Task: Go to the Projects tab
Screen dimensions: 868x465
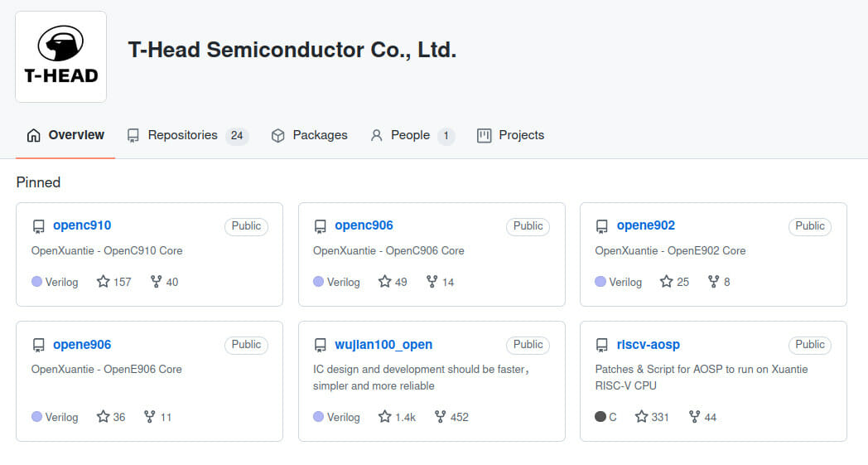Action: pos(510,135)
